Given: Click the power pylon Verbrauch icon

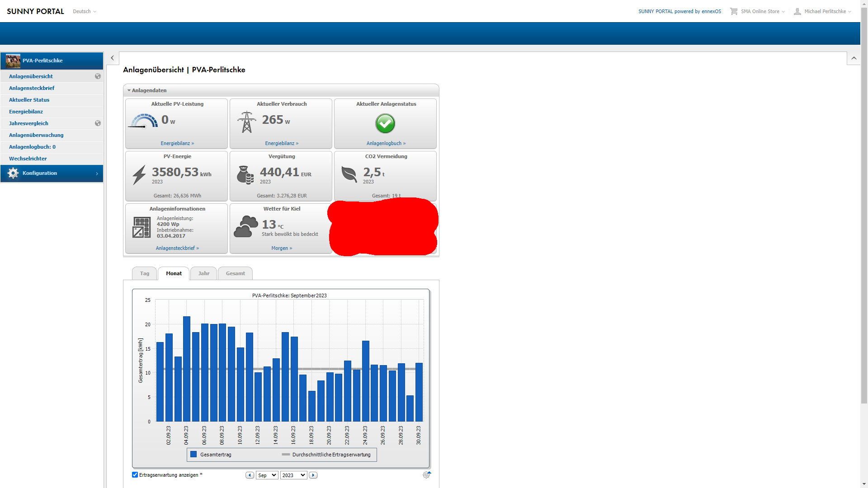Looking at the screenshot, I should point(246,122).
